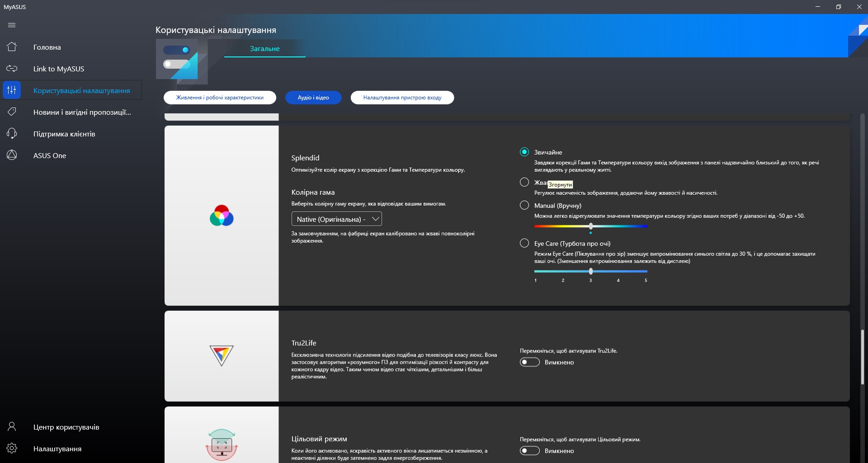This screenshot has width=868, height=463.
Task: Open Центр користувачів profile icon
Action: 12,427
